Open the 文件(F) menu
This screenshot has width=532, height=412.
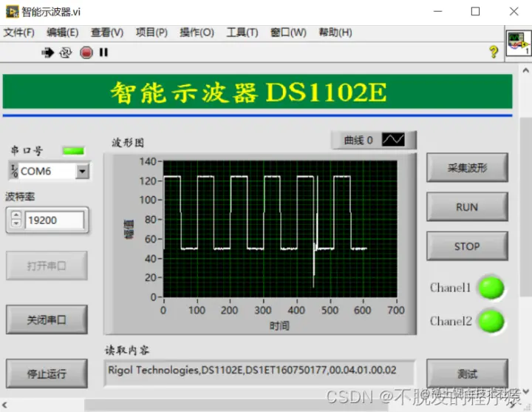click(x=19, y=33)
